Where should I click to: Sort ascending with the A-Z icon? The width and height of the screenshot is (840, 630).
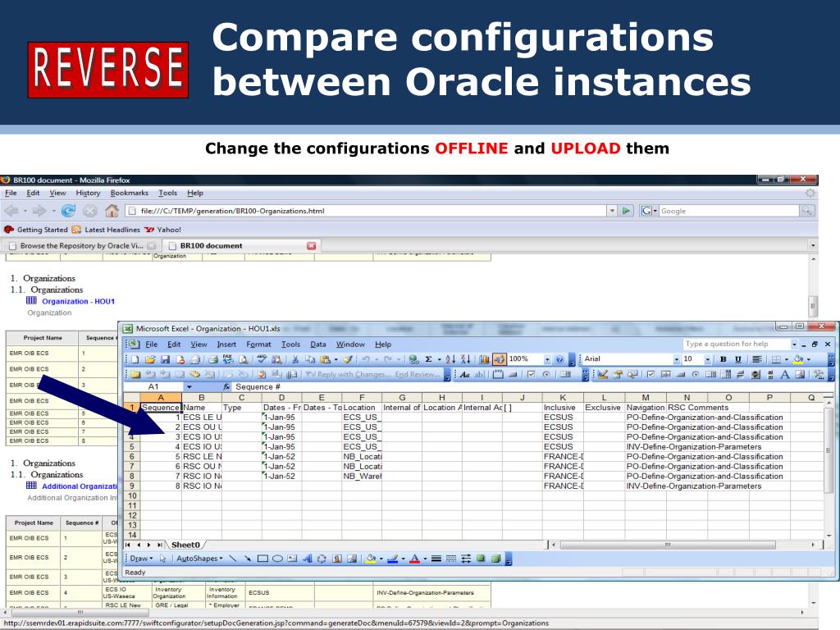pos(450,359)
